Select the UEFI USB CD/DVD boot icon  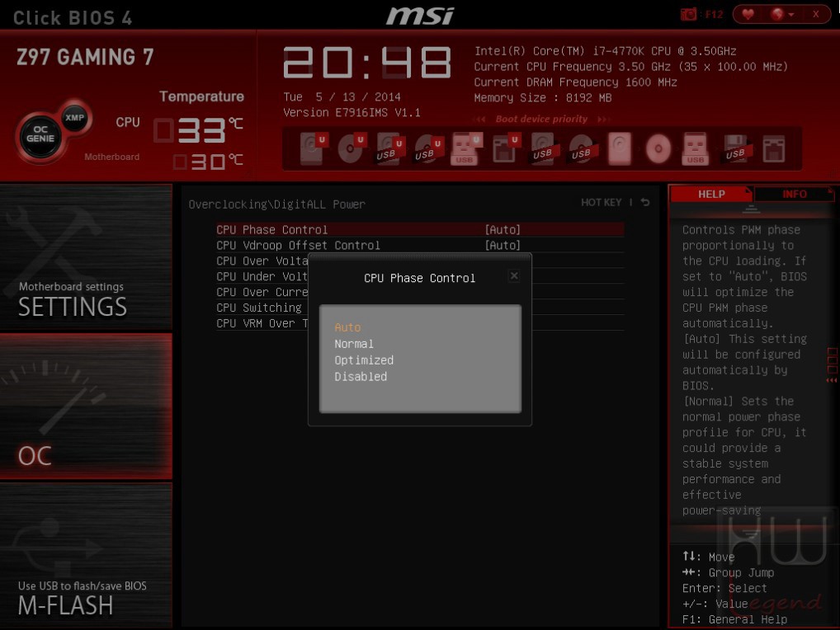[427, 148]
